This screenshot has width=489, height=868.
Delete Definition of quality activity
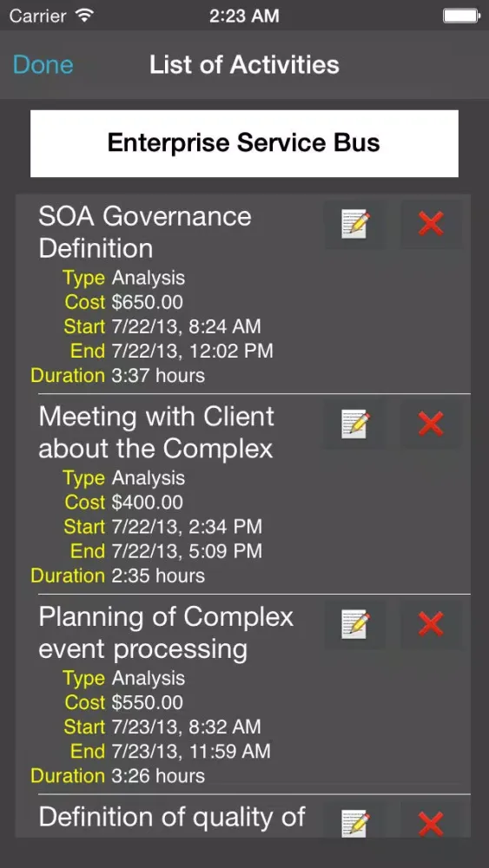click(x=431, y=822)
